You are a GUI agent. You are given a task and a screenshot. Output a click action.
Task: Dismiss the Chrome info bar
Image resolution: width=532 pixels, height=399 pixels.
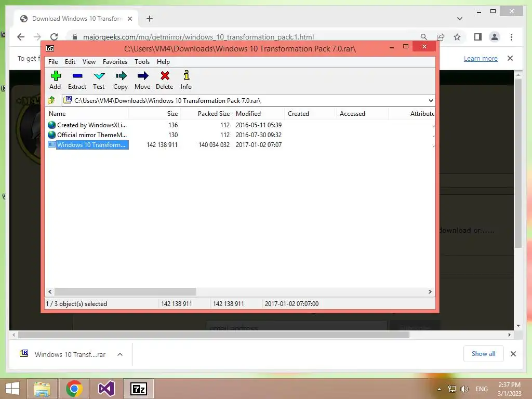click(x=510, y=58)
